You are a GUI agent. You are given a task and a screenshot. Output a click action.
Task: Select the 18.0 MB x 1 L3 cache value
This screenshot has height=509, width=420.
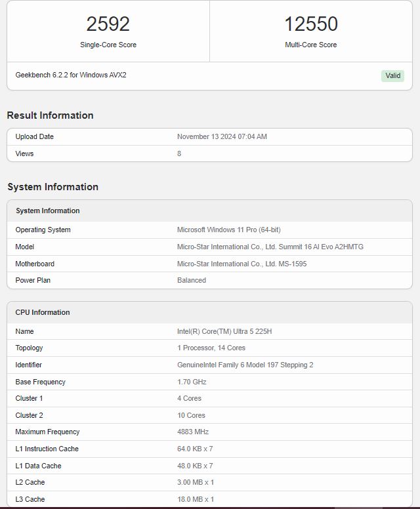click(x=196, y=499)
